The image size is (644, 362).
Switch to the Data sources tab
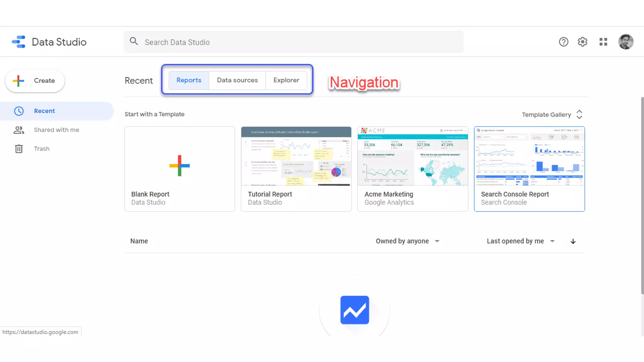tap(237, 80)
